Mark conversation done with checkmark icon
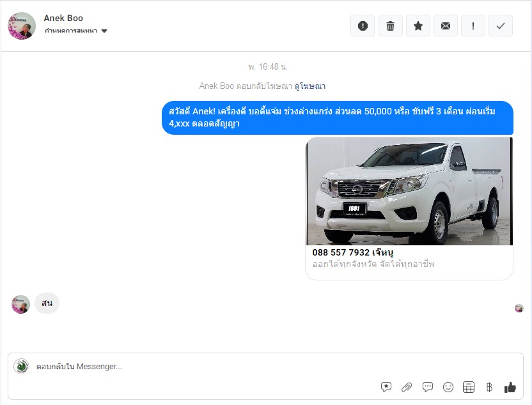532x405 pixels. pos(501,26)
